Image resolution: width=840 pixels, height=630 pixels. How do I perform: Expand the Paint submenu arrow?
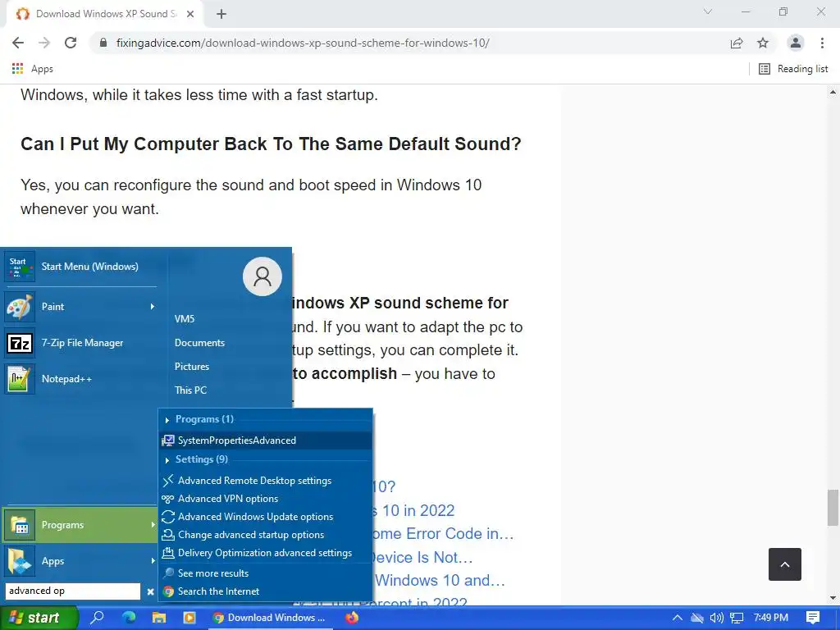click(x=152, y=307)
